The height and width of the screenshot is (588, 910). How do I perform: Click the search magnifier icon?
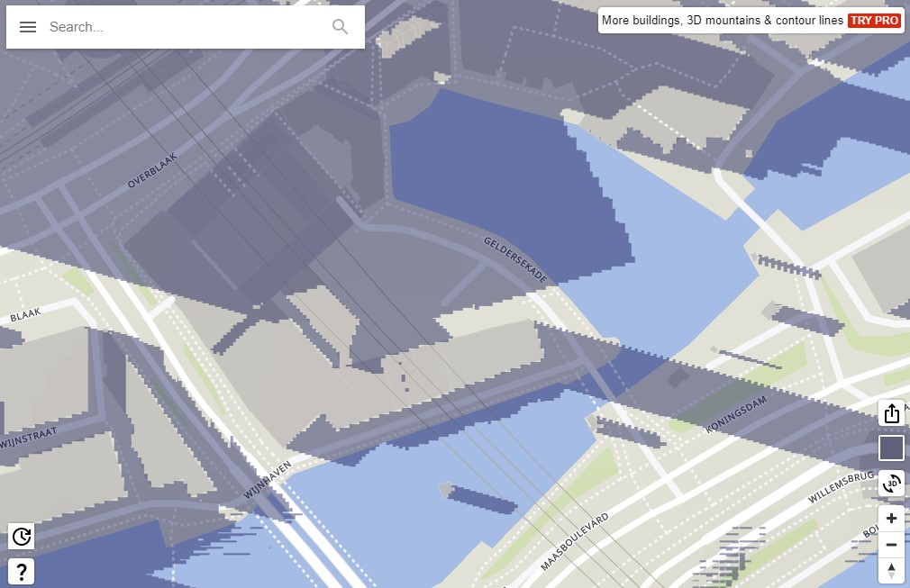(x=340, y=27)
